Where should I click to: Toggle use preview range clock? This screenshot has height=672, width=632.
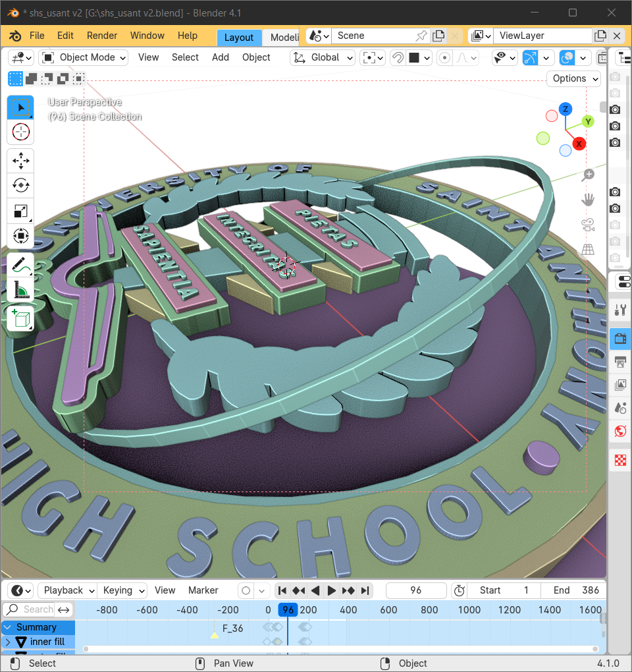tap(459, 590)
